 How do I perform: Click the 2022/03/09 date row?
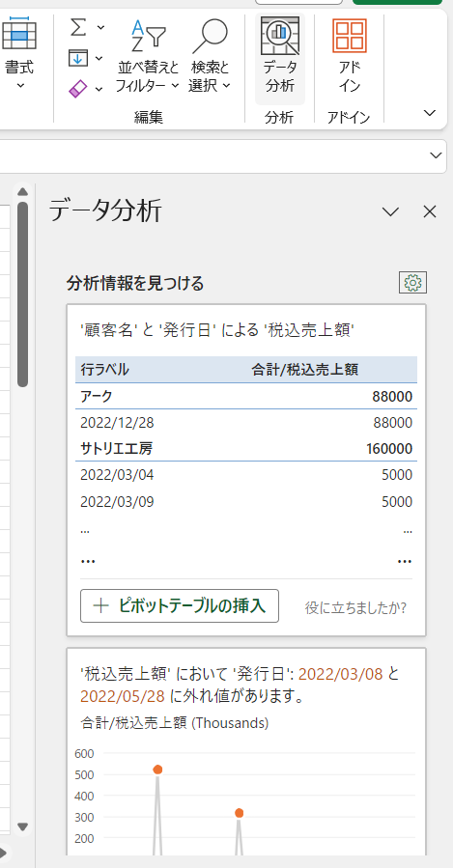246,501
